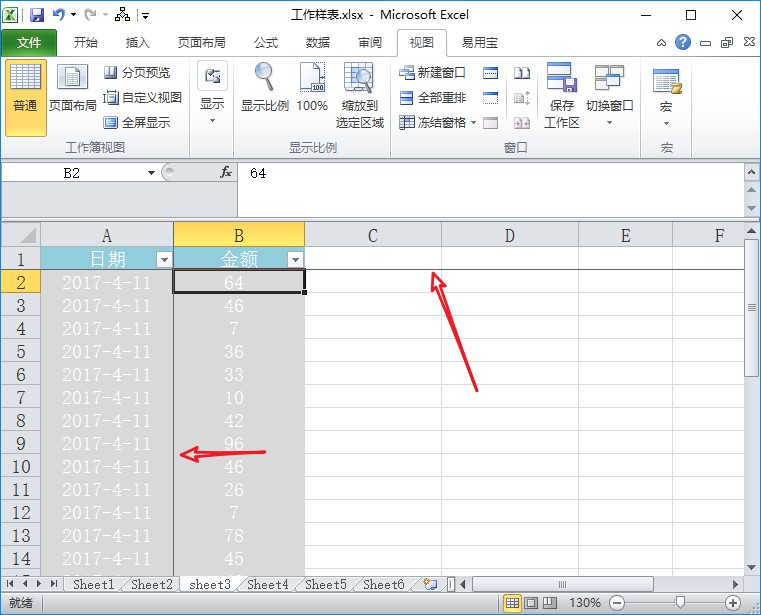Switch to the 审阅 ribbon tab
Viewport: 761px width, 615px height.
370,43
